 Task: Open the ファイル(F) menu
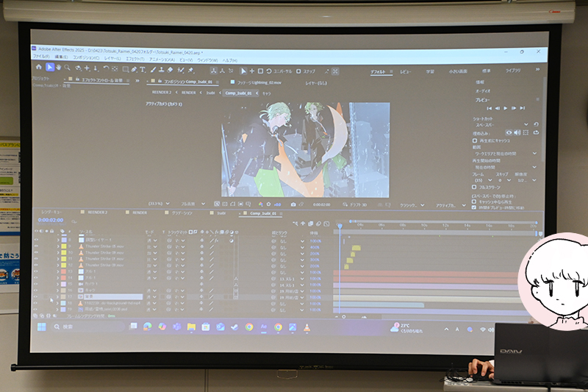click(41, 56)
